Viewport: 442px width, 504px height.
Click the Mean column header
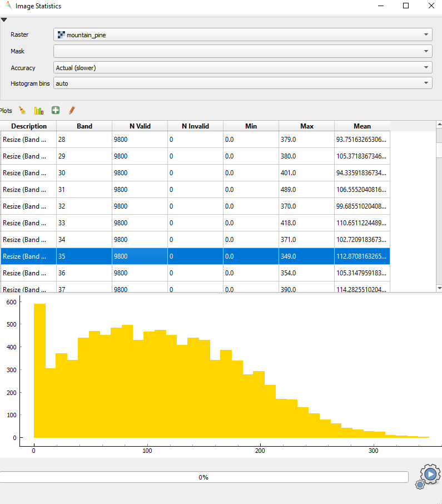tap(362, 126)
